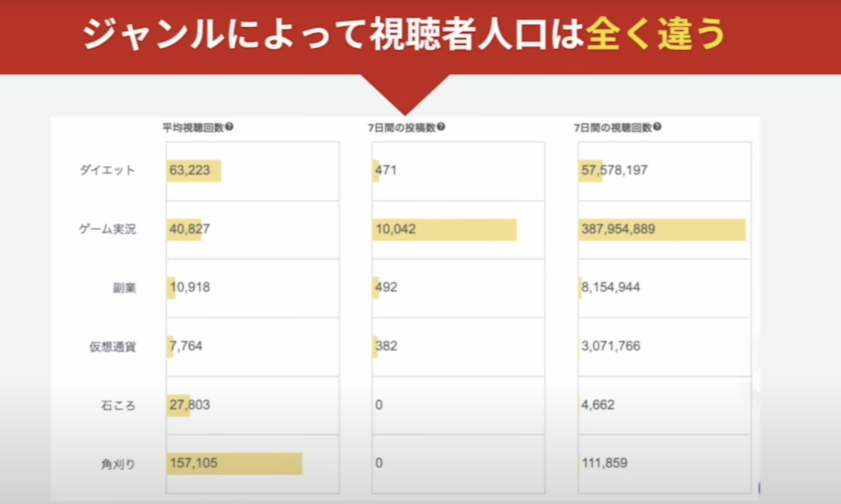Viewport: 841px width, 504px height.
Task: Select the 387,954,889 weekly views bar
Action: (x=661, y=229)
